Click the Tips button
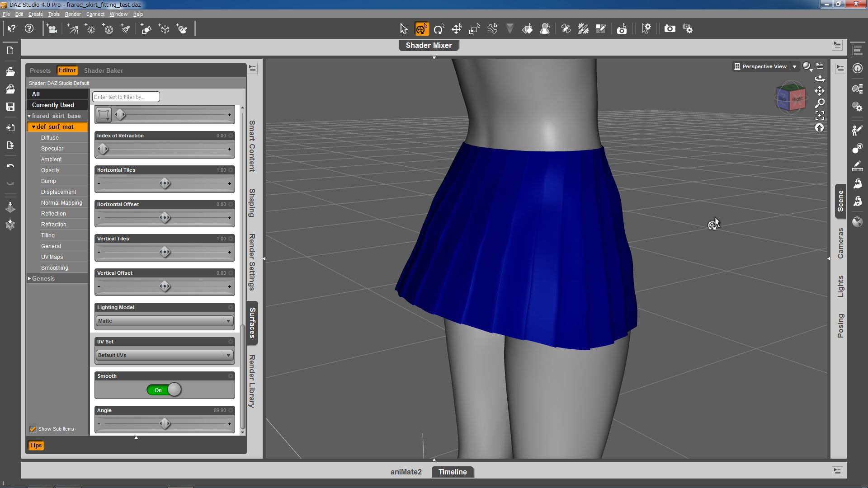The height and width of the screenshot is (488, 868). click(x=36, y=445)
